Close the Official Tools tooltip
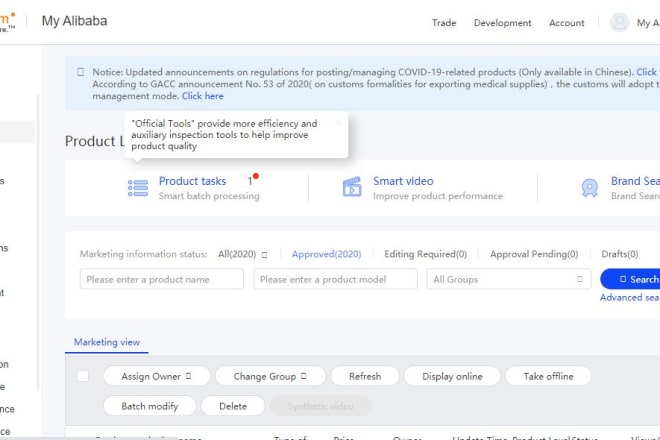This screenshot has height=440, width=660. 338,123
